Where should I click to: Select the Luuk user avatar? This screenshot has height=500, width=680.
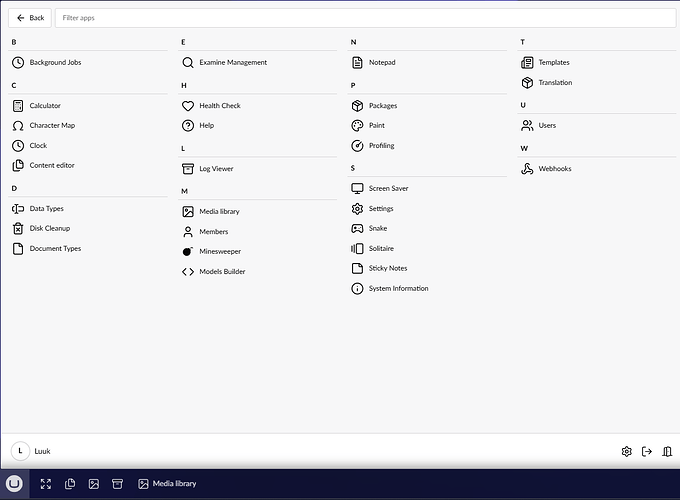pyautogui.click(x=20, y=451)
